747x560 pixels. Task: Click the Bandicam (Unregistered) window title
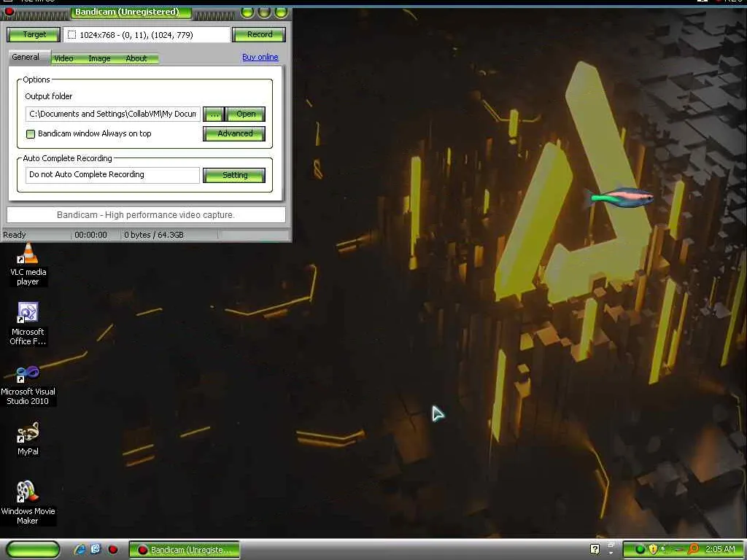(127, 12)
